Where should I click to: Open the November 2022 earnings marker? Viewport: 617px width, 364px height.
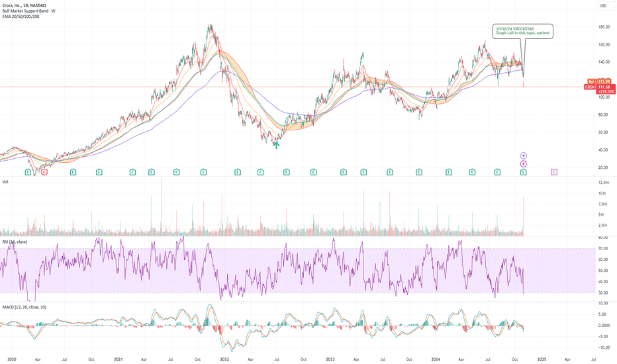pos(314,172)
